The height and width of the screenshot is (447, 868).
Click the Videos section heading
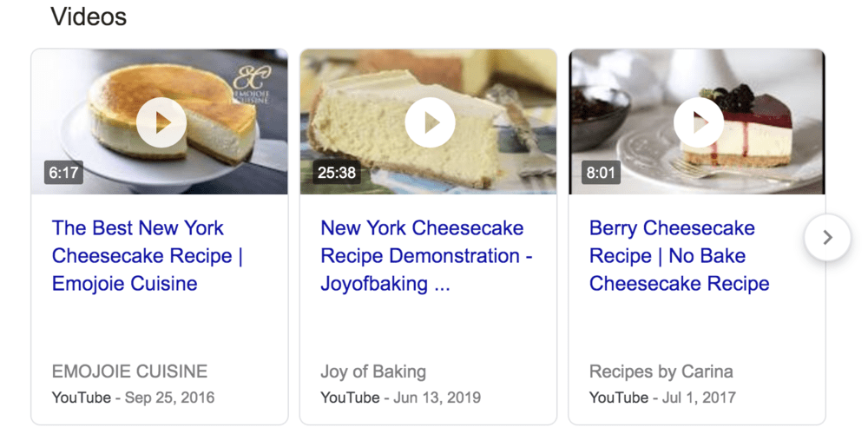click(89, 16)
